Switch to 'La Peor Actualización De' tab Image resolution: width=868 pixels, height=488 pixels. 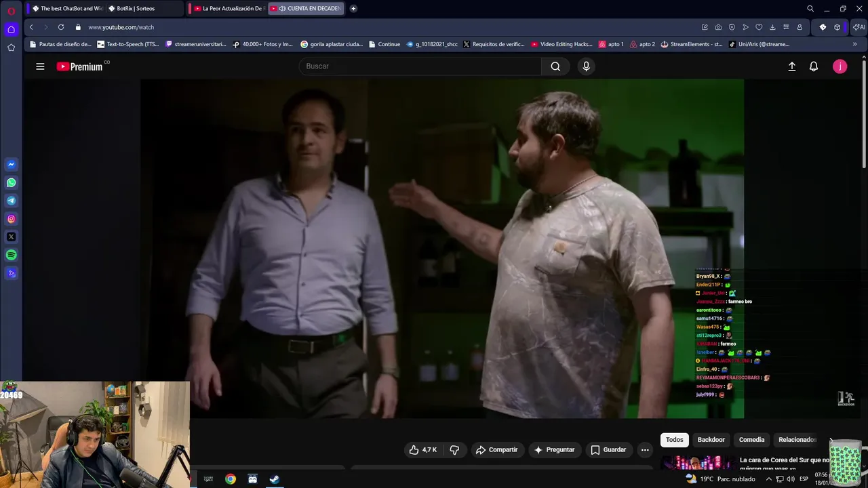click(x=228, y=9)
